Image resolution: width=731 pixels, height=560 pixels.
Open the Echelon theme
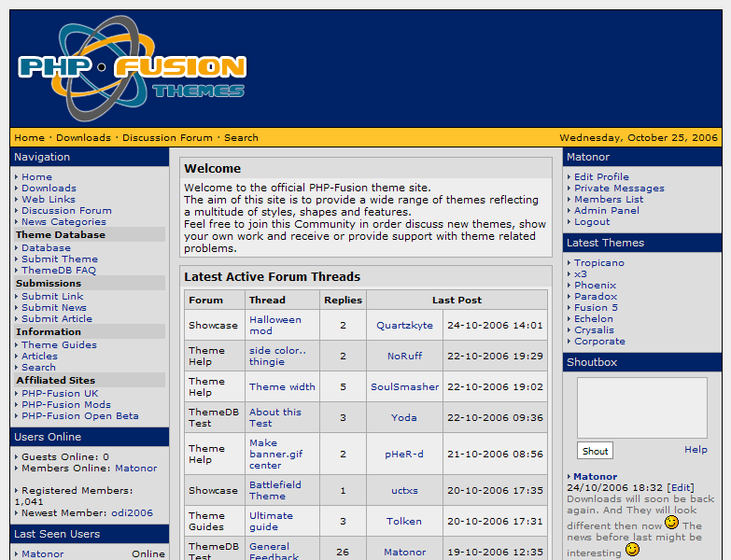click(594, 318)
